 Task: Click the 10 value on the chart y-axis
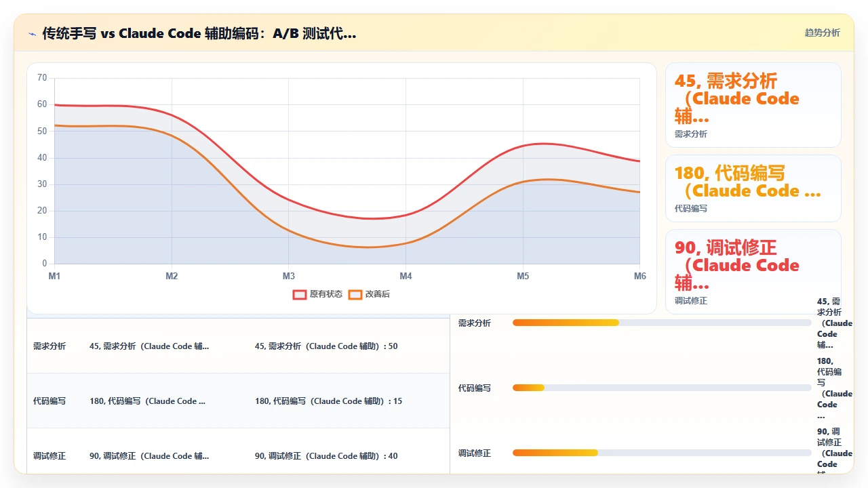pos(42,237)
